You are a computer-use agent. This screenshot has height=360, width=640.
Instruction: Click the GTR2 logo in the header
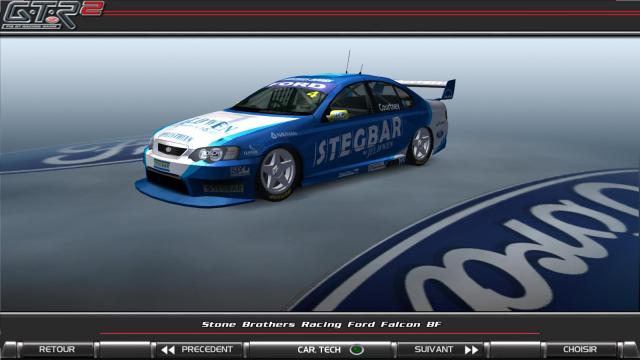point(52,15)
